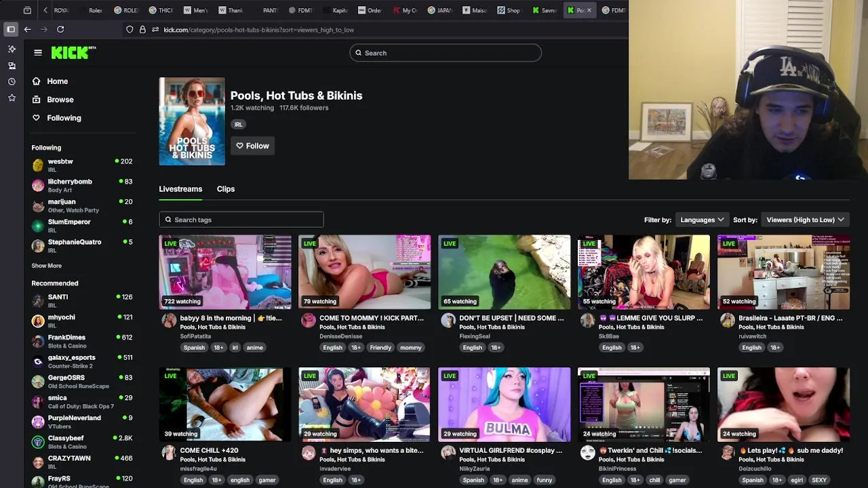Follow the Pools, Hot Tubs & Bikinis category
The image size is (868, 488).
pos(252,146)
